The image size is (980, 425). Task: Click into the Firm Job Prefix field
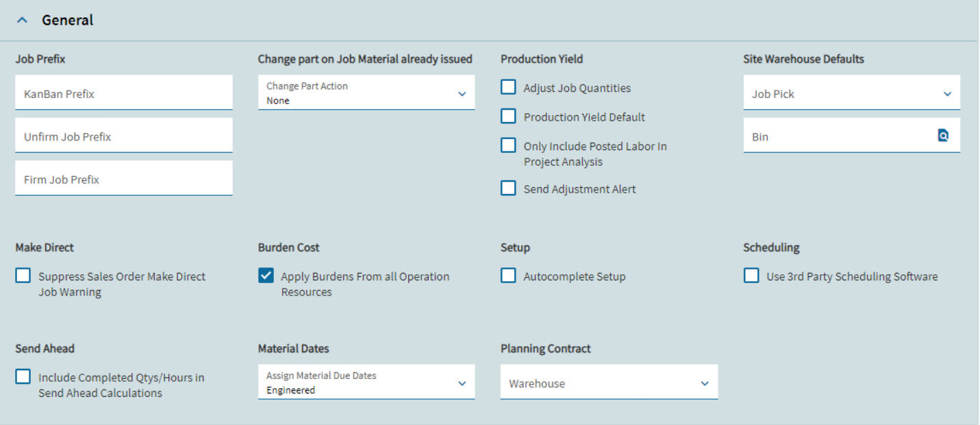point(123,179)
